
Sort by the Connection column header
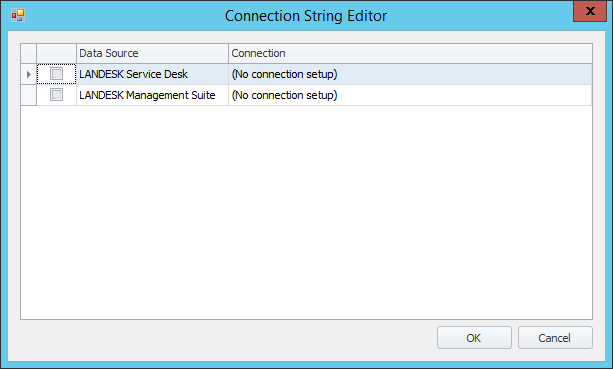(x=410, y=53)
